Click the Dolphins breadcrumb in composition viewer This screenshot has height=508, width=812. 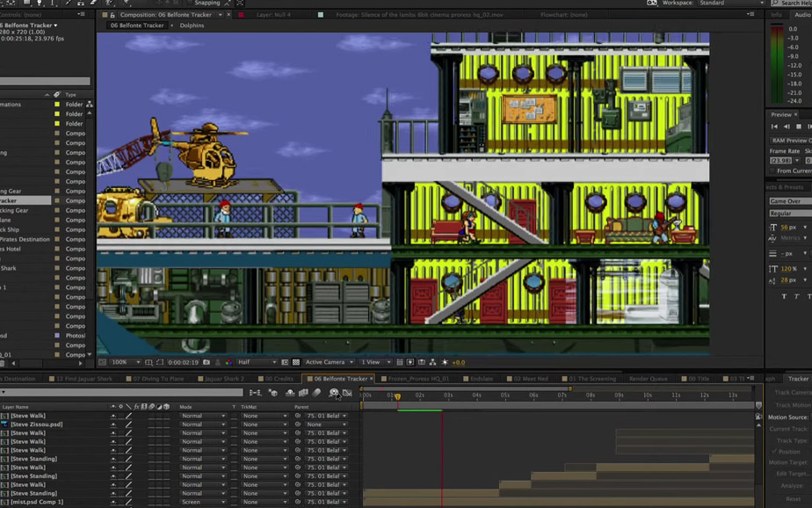[192, 25]
